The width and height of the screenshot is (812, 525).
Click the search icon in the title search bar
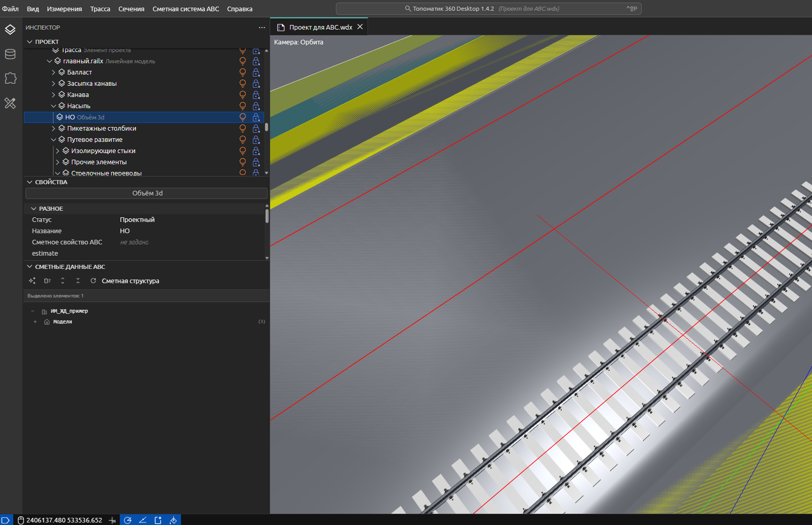point(408,9)
